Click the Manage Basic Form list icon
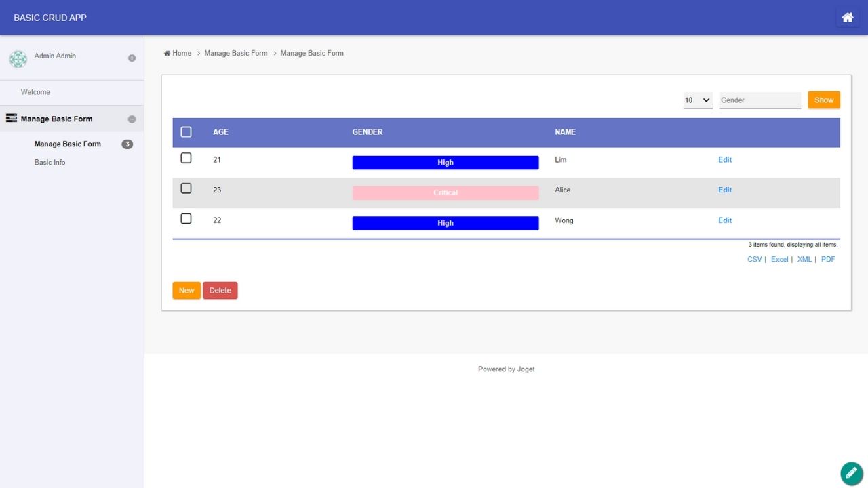Image resolution: width=868 pixels, height=488 pixels. (x=11, y=119)
